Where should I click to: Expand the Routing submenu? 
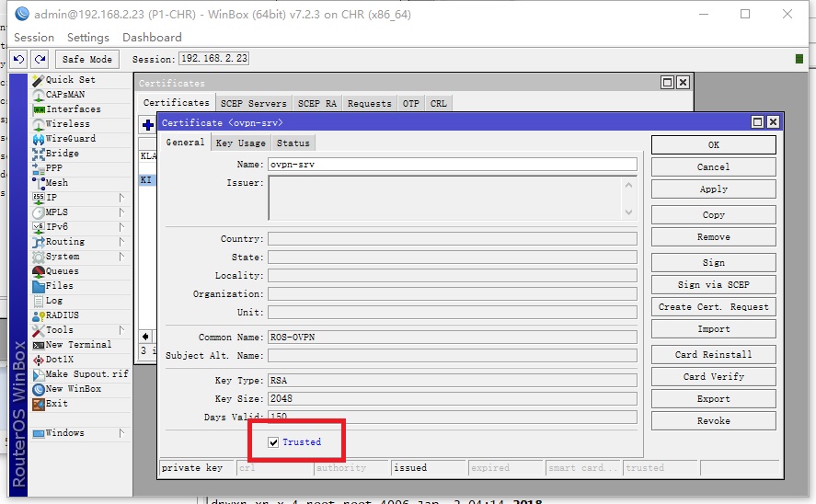tap(64, 242)
